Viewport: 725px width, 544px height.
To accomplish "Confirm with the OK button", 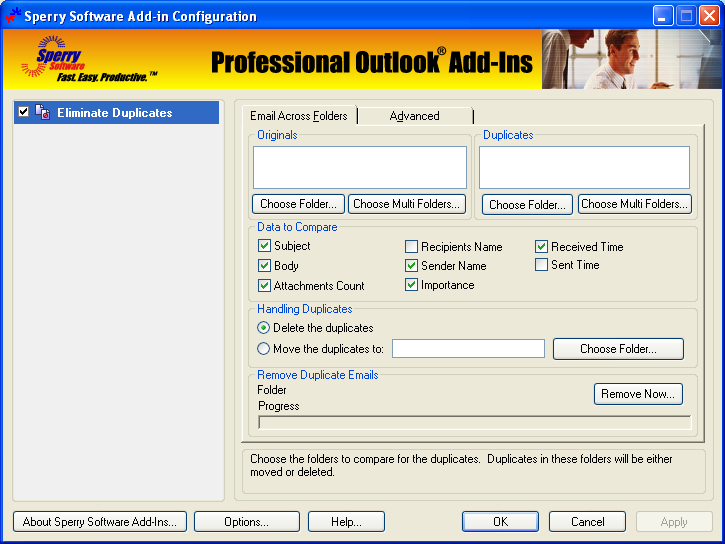I will point(500,522).
